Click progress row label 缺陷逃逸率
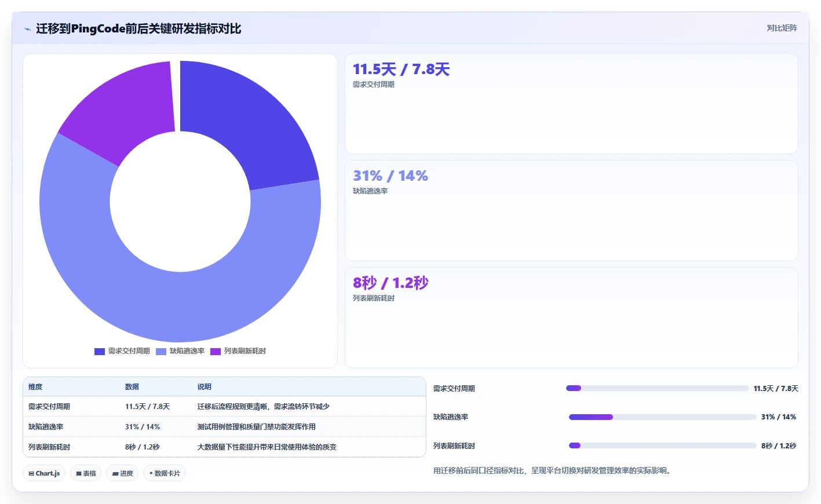 [x=451, y=417]
